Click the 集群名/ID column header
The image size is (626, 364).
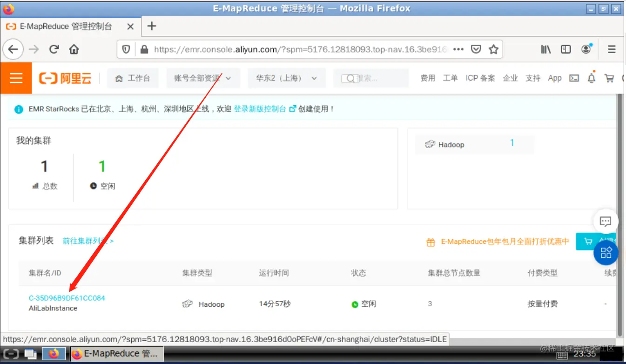point(45,273)
